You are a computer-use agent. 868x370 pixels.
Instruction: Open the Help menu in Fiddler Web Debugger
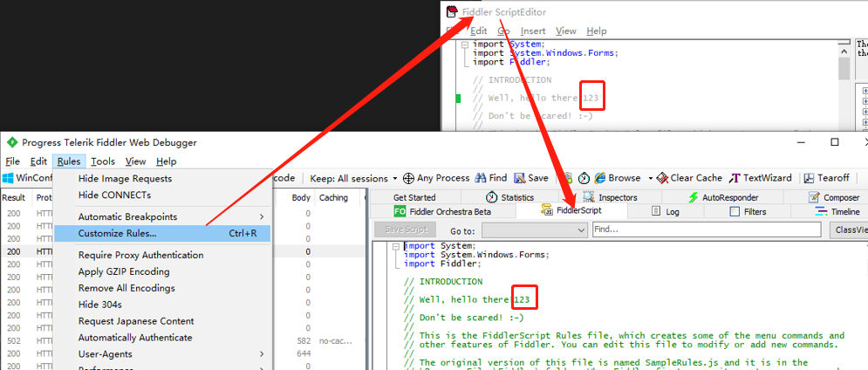pos(166,161)
